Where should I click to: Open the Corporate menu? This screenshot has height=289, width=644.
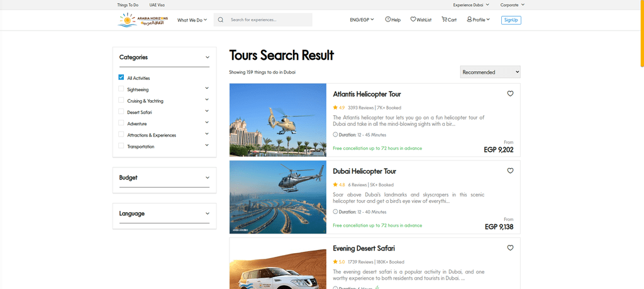coord(512,5)
